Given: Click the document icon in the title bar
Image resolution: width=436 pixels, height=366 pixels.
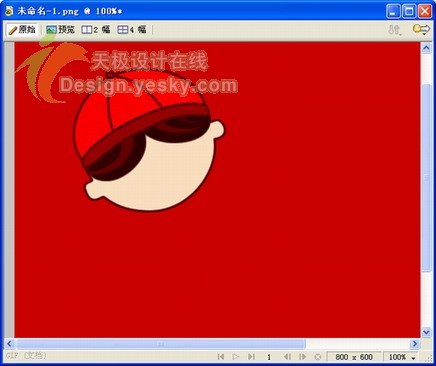Looking at the screenshot, I should click(9, 11).
